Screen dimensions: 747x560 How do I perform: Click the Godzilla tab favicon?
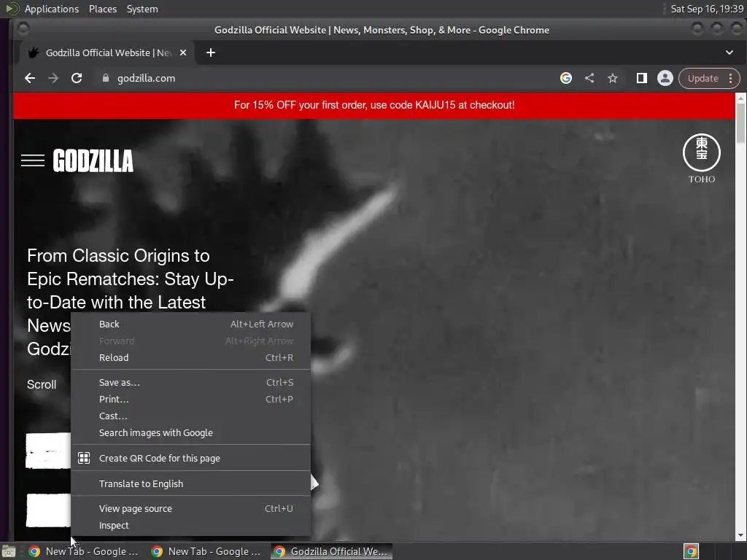tap(33, 52)
